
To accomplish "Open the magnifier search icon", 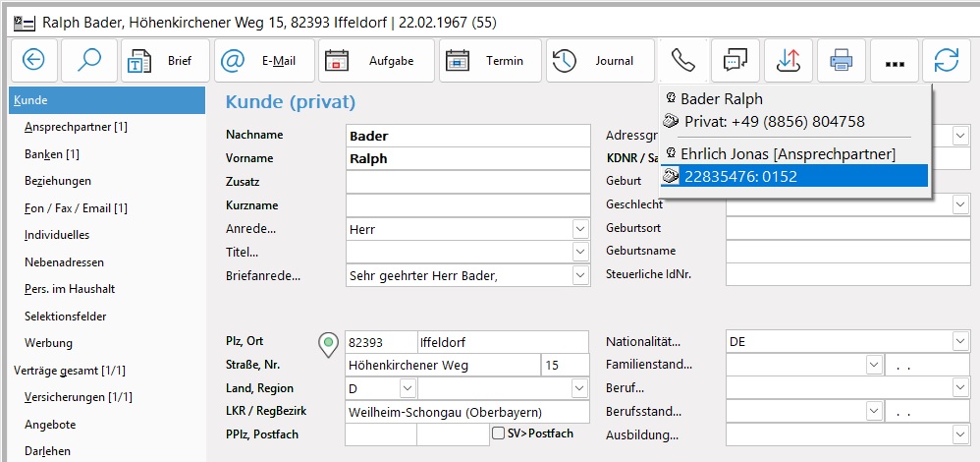I will coord(88,61).
